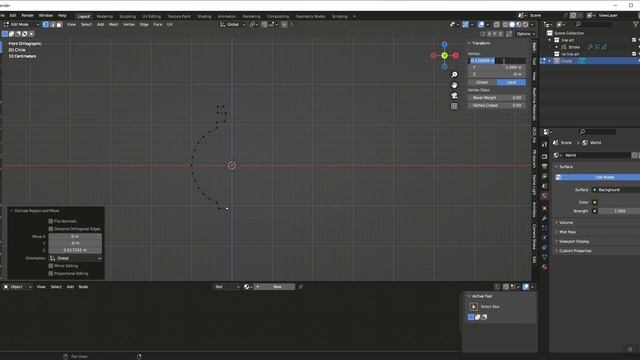
Task: Toggle Dissolve Orthogonal Edges checkbox
Action: tap(51, 229)
